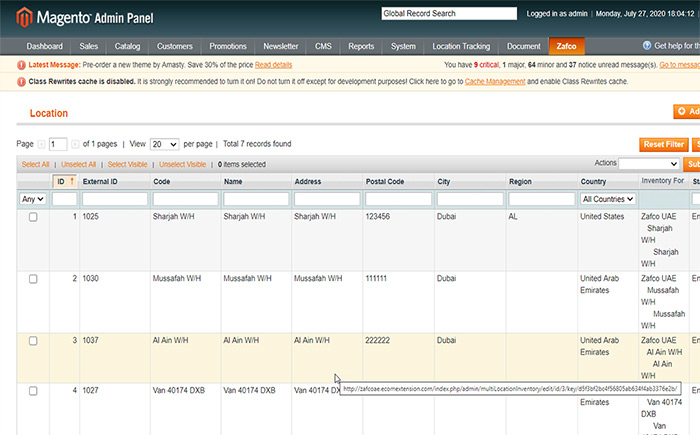Open the Zafco menu
The width and height of the screenshot is (700, 435).
coord(567,46)
